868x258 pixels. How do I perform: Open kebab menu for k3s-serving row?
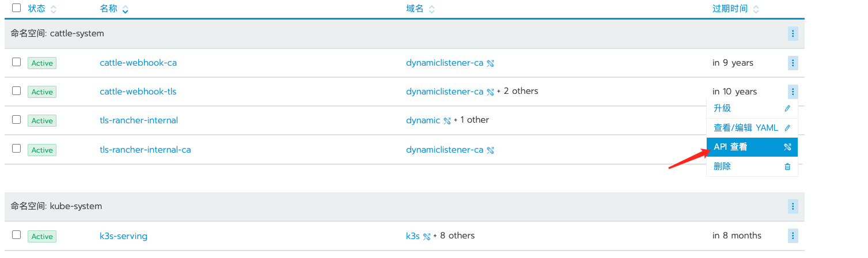(793, 236)
